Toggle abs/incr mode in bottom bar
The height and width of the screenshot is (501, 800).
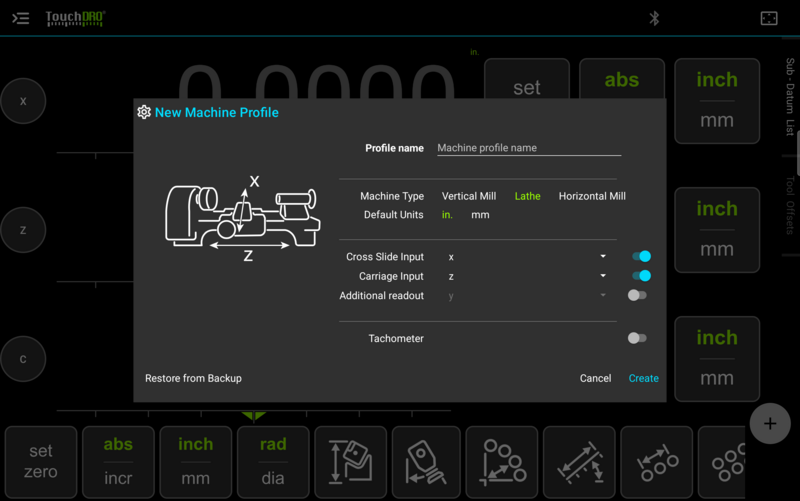[x=118, y=462]
